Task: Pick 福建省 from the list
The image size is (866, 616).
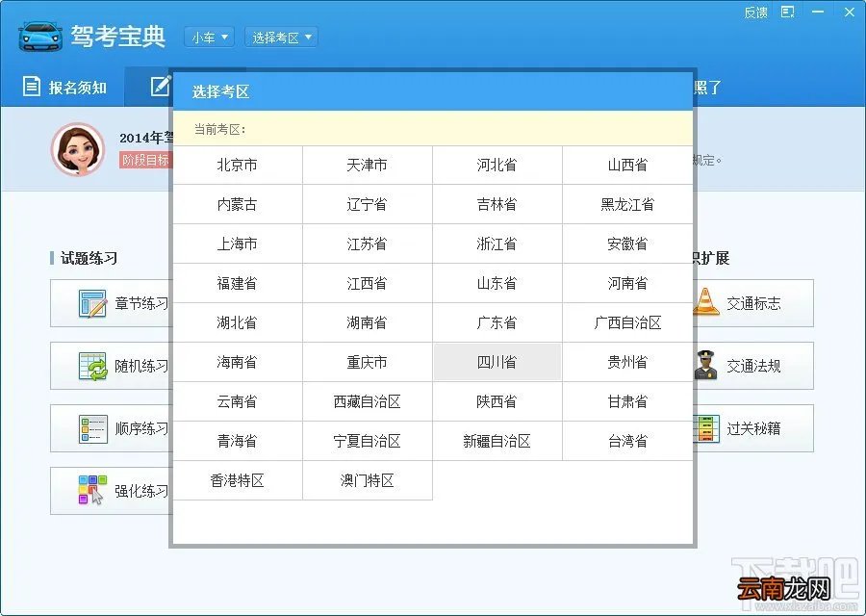Action: point(238,283)
